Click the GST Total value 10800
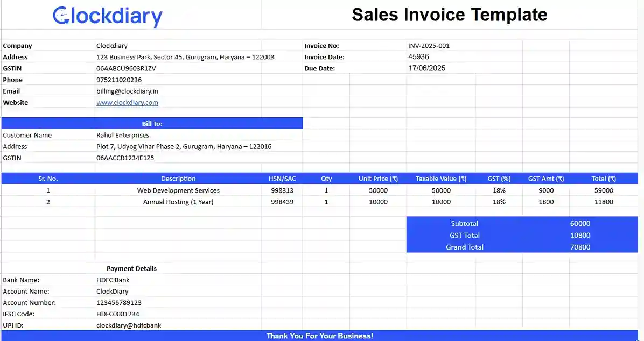The image size is (644, 341). 580,235
